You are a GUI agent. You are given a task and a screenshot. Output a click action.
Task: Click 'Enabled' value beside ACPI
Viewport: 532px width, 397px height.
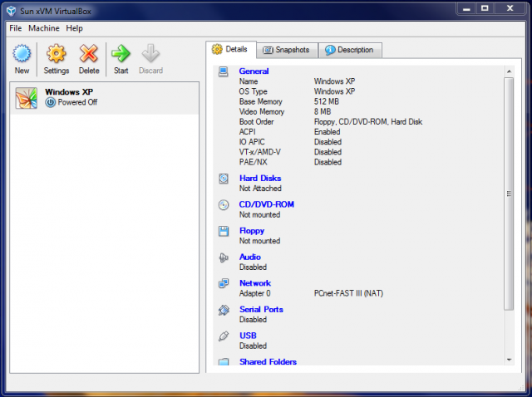coord(327,132)
